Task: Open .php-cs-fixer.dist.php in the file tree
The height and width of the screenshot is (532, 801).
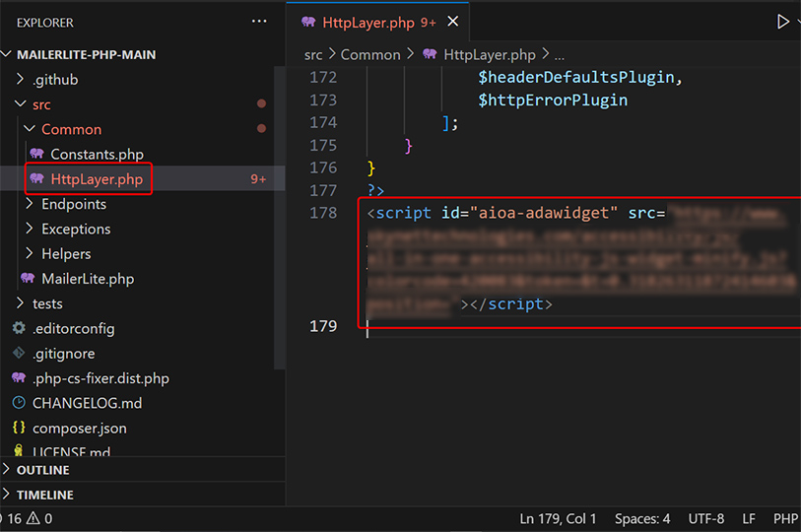Action: [x=100, y=378]
